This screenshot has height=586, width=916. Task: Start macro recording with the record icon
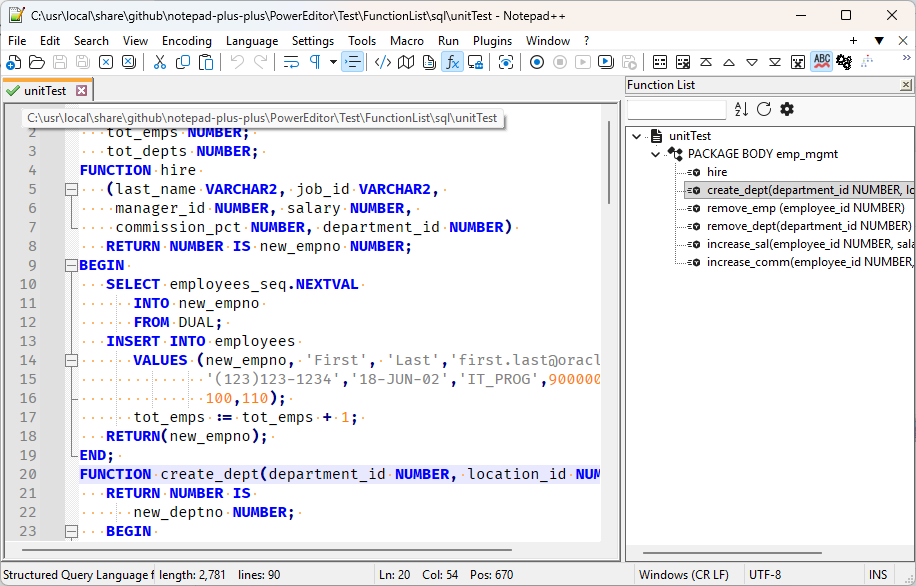click(x=537, y=62)
